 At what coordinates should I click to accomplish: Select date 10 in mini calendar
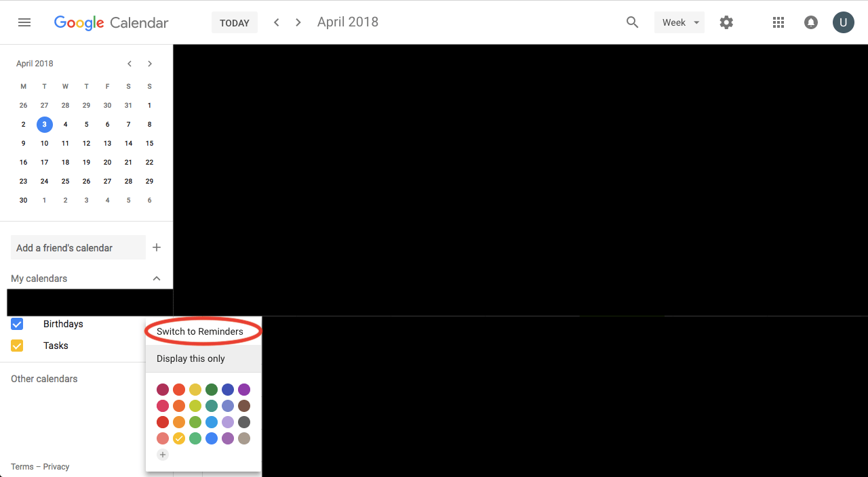45,143
